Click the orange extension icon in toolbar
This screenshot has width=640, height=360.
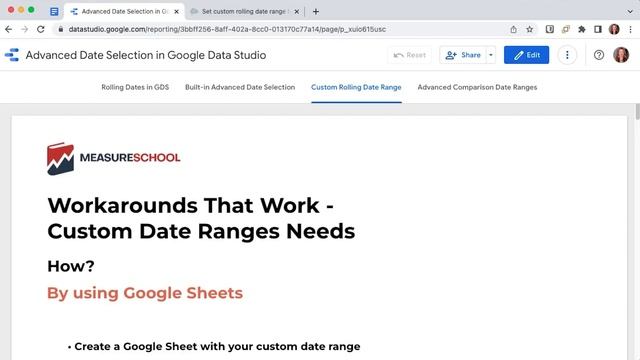tap(566, 29)
